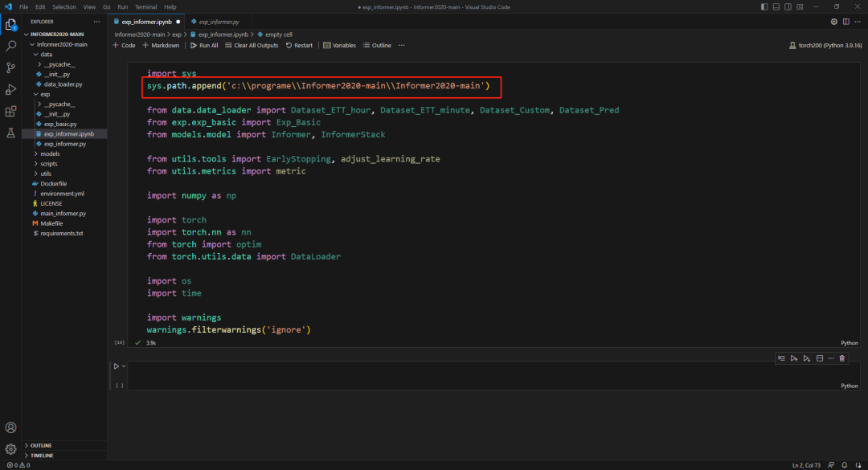This screenshot has height=470, width=868.
Task: Add a new Markdown cell
Action: 161,46
